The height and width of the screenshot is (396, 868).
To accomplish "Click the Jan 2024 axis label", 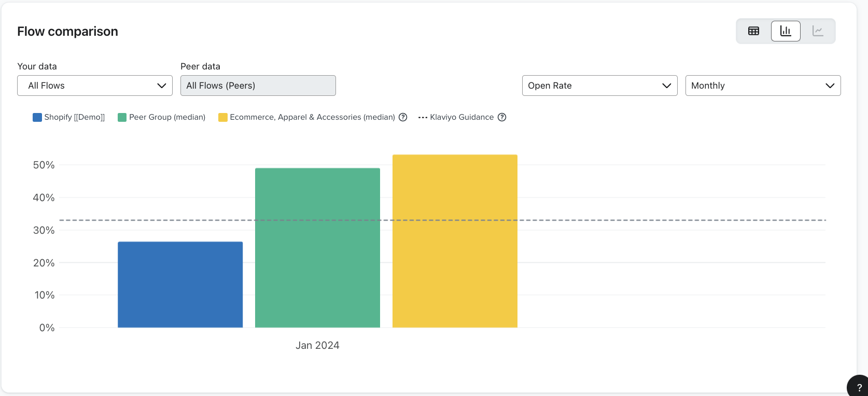I will (x=317, y=345).
